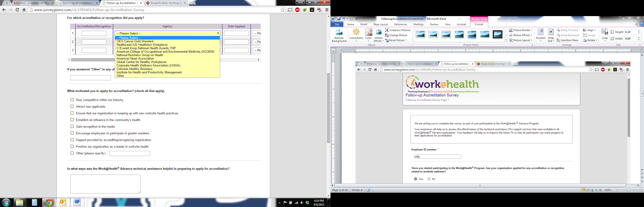Click the Crop tool in Word ribbon
The image size is (644, 207).
605,35
